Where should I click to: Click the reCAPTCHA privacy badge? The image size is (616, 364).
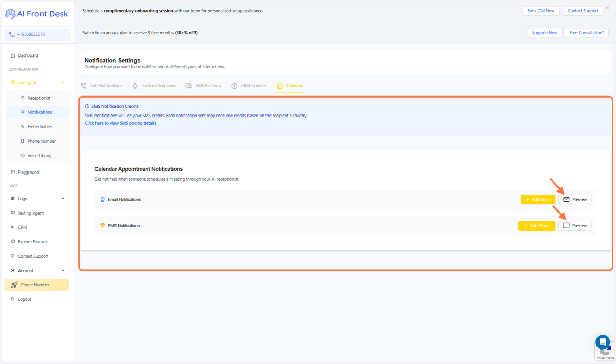click(605, 352)
